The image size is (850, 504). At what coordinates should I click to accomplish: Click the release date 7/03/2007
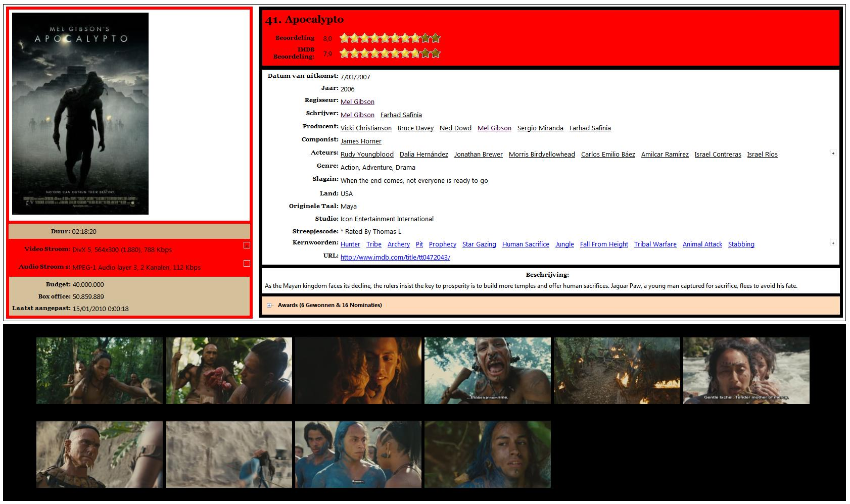[355, 77]
